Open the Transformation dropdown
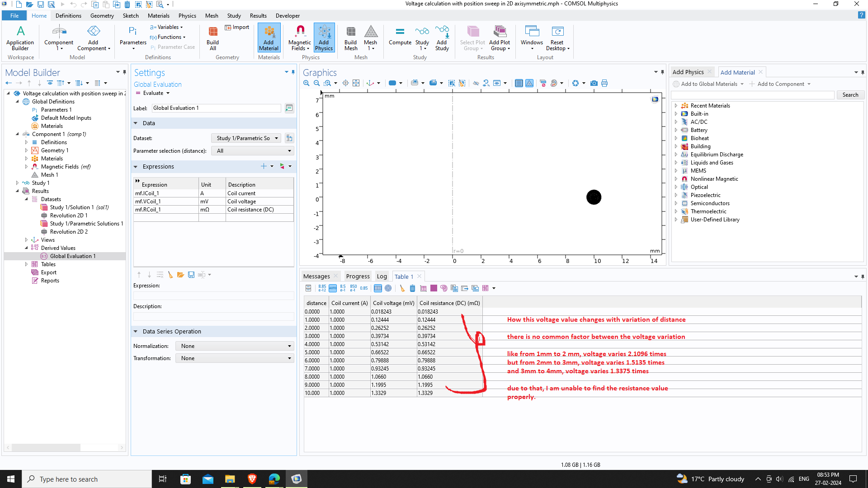Screen dimensions: 868x488 (x=235, y=358)
